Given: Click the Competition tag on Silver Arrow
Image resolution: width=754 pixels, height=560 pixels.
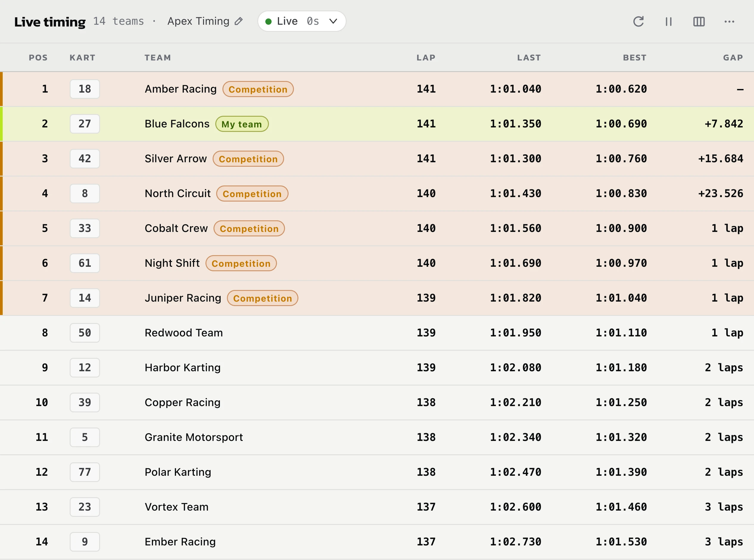Looking at the screenshot, I should (x=248, y=159).
